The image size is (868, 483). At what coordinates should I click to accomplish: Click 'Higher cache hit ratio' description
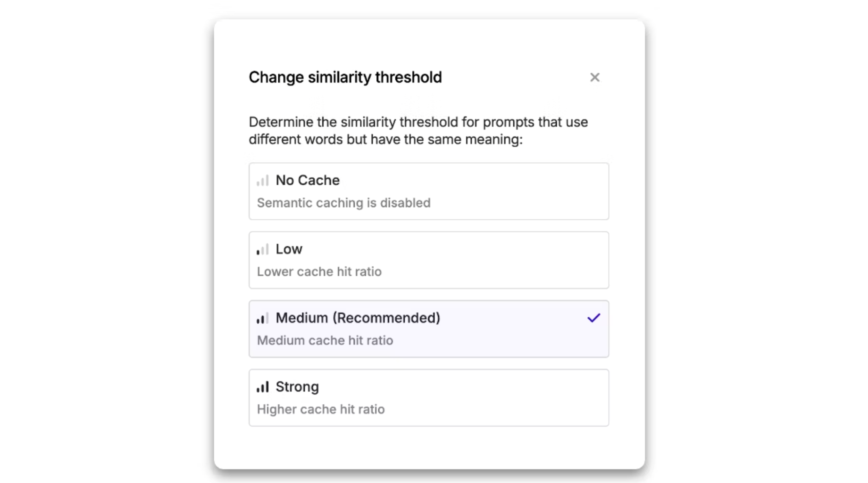click(320, 409)
